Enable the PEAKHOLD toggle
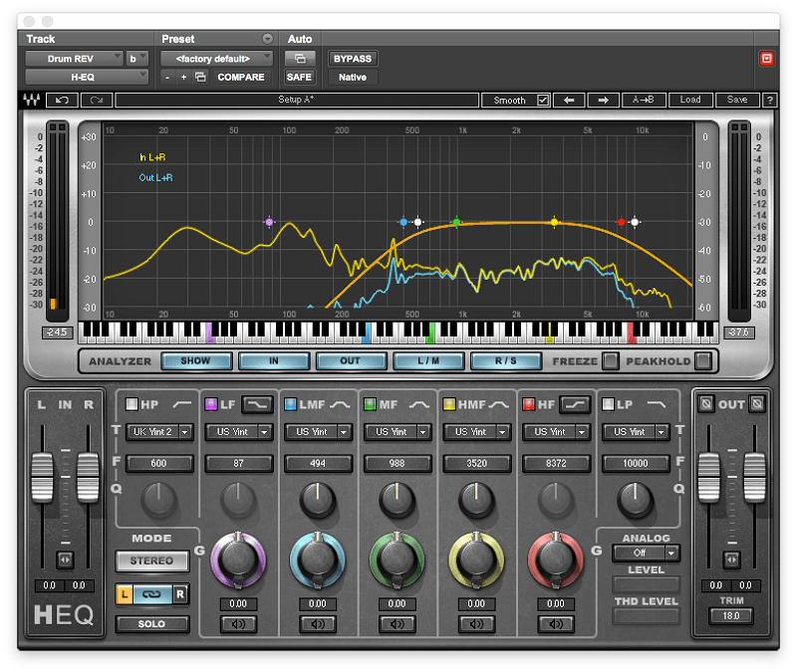Screen dimensions: 797x672 [x=703, y=361]
